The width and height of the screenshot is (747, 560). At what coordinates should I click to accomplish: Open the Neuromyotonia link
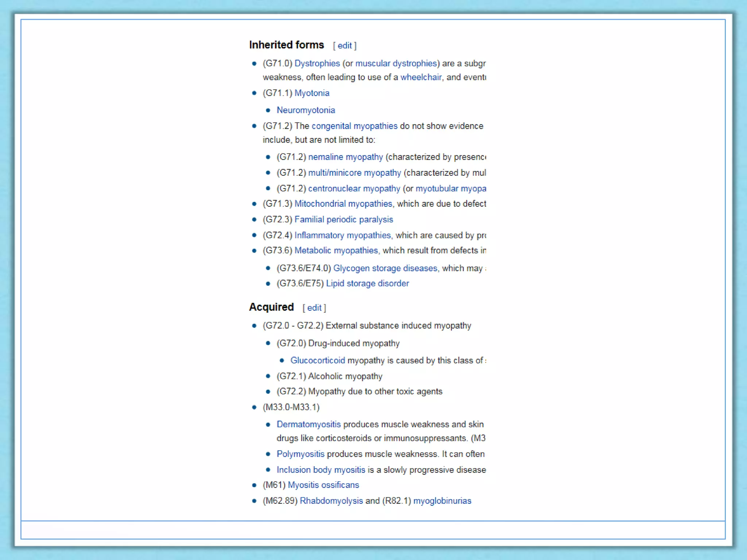click(x=306, y=110)
